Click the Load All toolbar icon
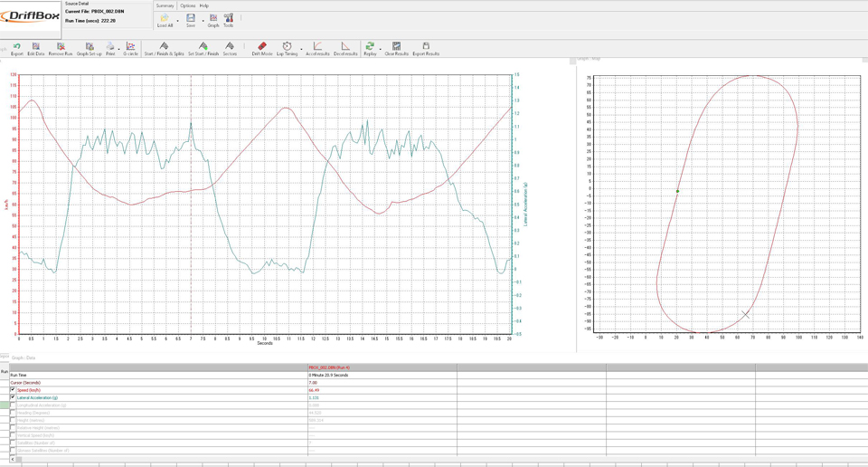Image resolution: width=868 pixels, height=467 pixels. pos(164,19)
